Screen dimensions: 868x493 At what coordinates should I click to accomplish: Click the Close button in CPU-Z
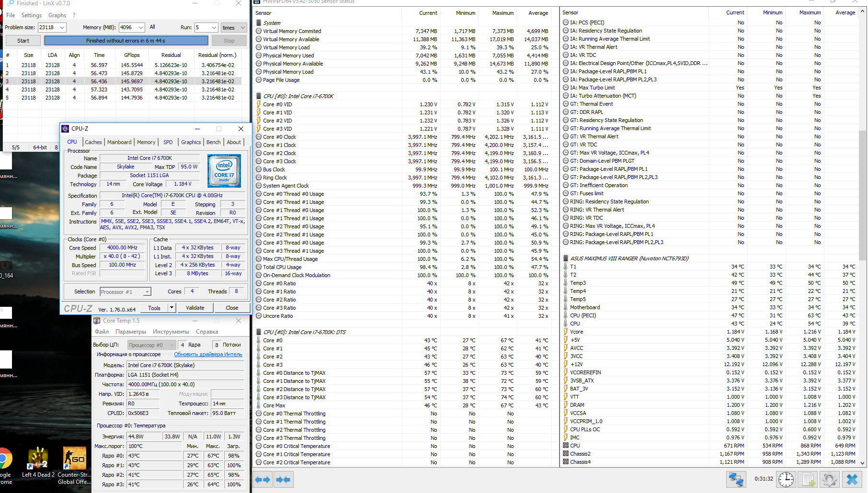coord(232,308)
